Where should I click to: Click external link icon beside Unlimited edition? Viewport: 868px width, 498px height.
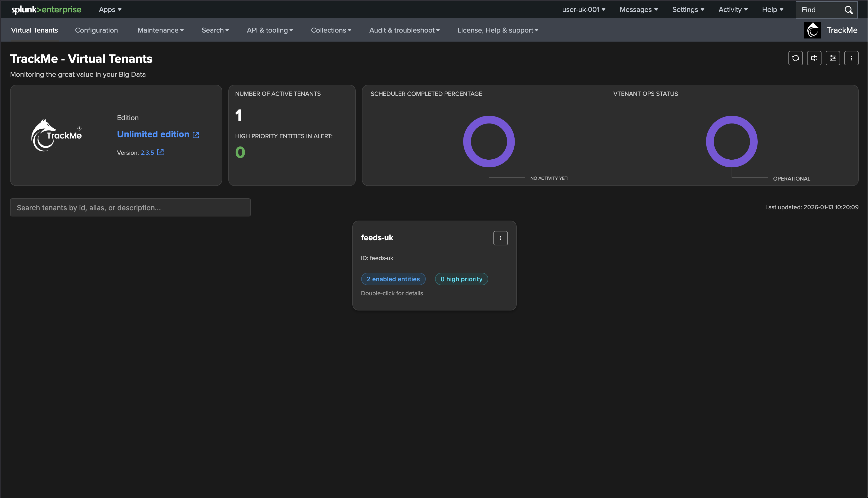click(196, 135)
